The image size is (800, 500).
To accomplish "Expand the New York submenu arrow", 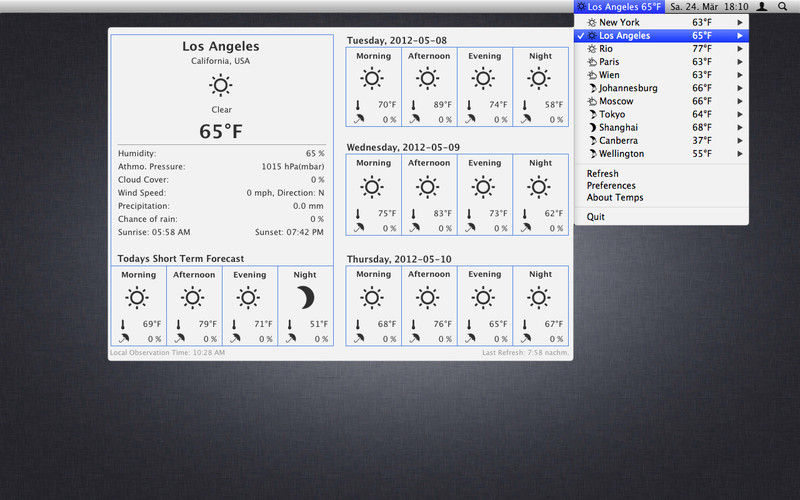I will pos(740,22).
